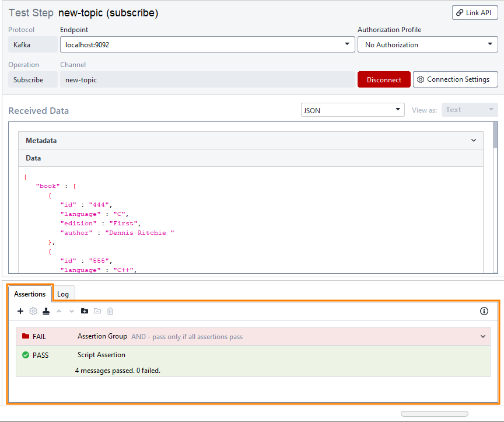Add a new assertion with plus icon
Viewport: 504px width, 422px height.
pos(20,311)
